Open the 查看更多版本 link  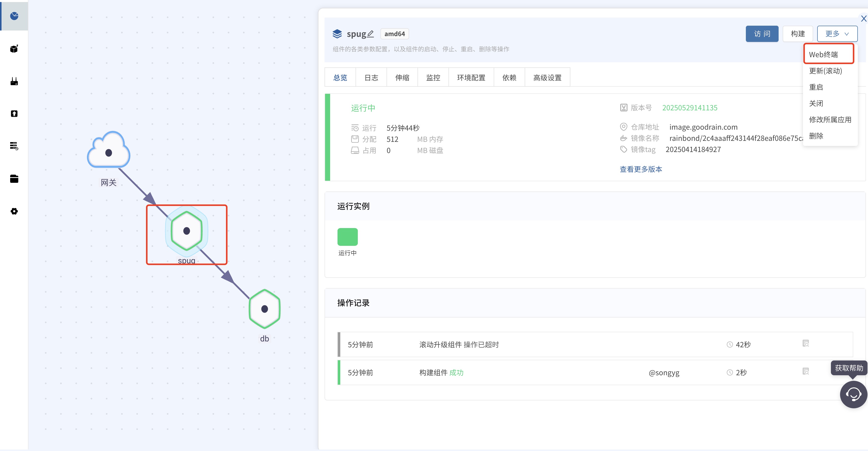(640, 169)
